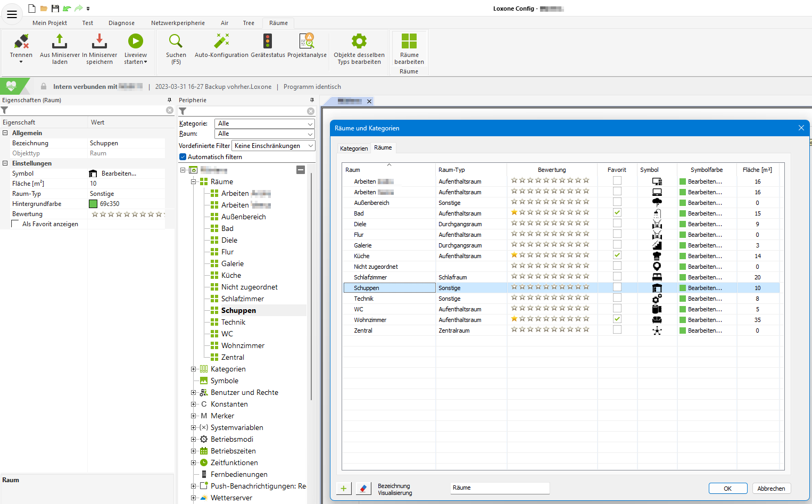
Task: Check Favorit for Diele row
Action: tap(617, 223)
